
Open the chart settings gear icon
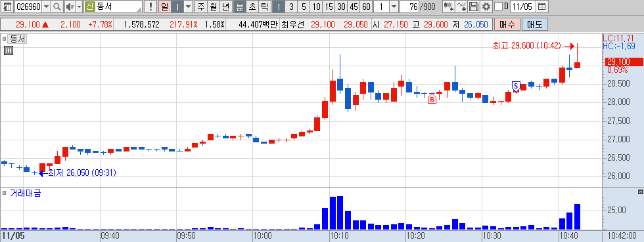tap(486, 7)
